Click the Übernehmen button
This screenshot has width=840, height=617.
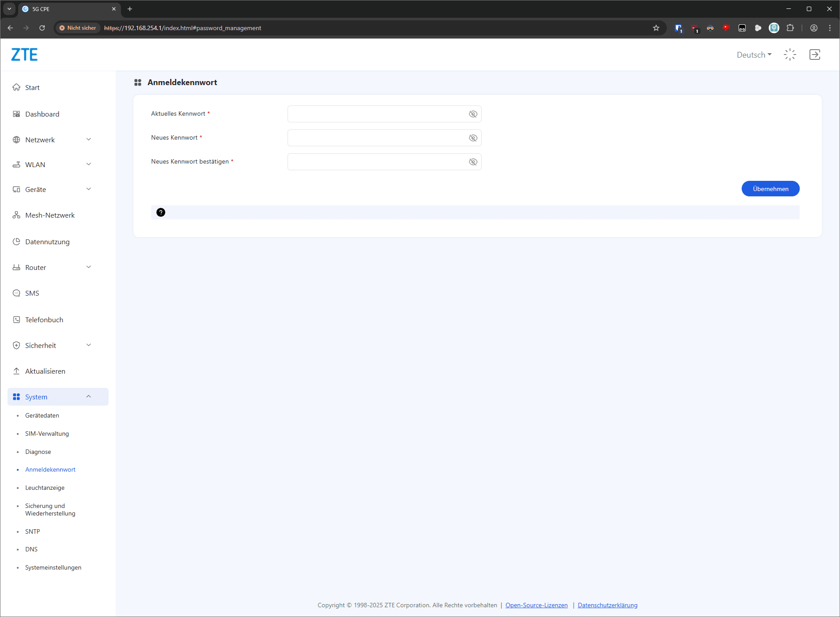pyautogui.click(x=770, y=189)
